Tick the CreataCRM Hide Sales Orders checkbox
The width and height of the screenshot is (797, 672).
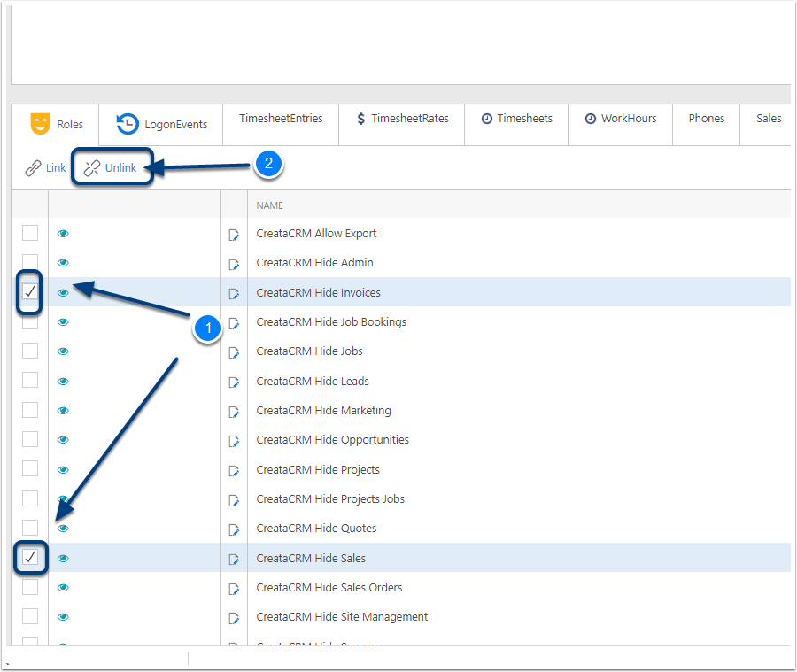point(30,587)
